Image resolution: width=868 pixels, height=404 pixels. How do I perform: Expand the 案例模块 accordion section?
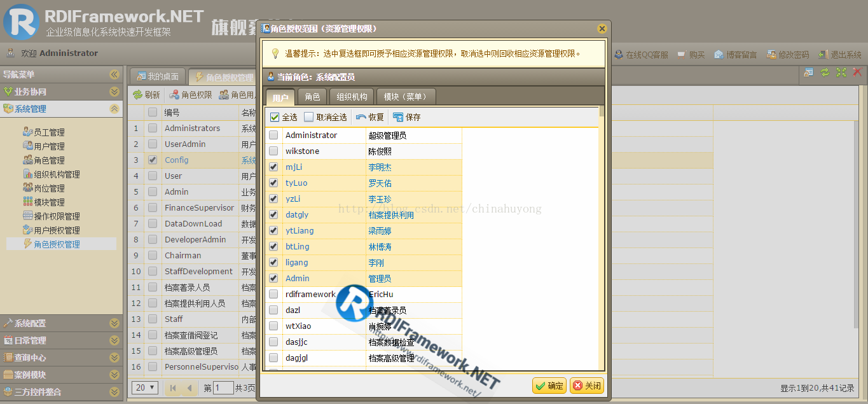114,375
